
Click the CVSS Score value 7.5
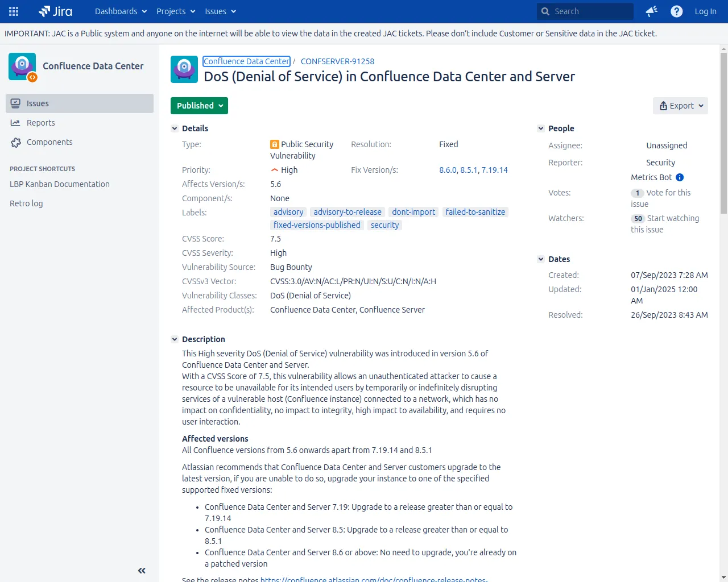tap(276, 239)
